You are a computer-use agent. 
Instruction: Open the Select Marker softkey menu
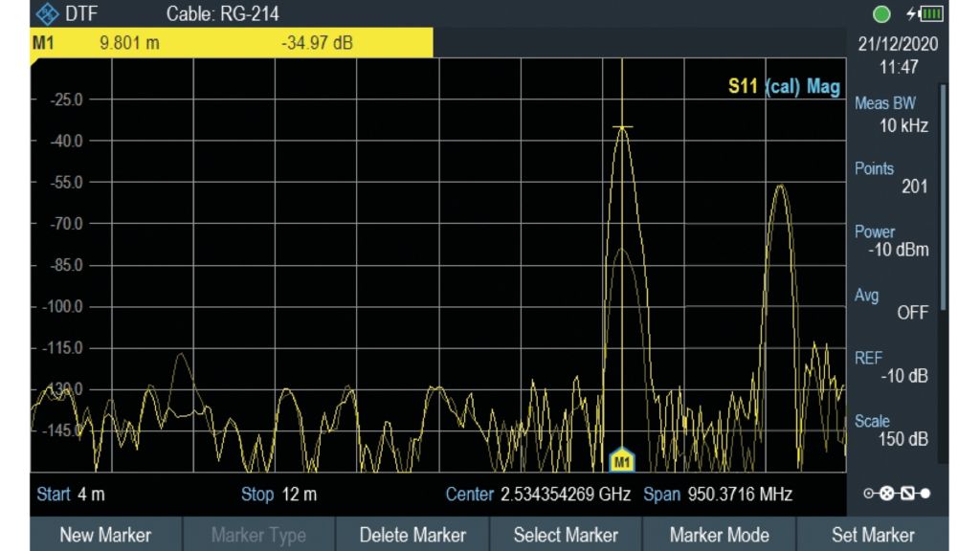[x=566, y=535]
